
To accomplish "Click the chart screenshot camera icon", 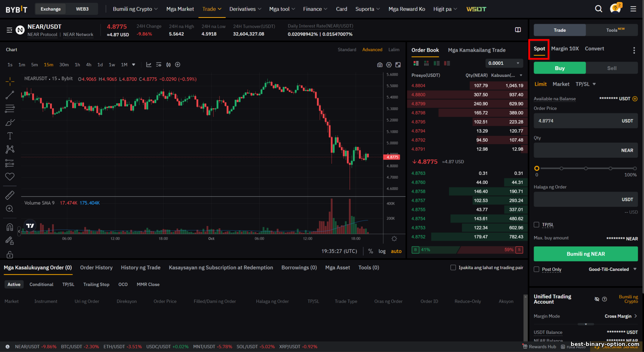I will pyautogui.click(x=380, y=65).
